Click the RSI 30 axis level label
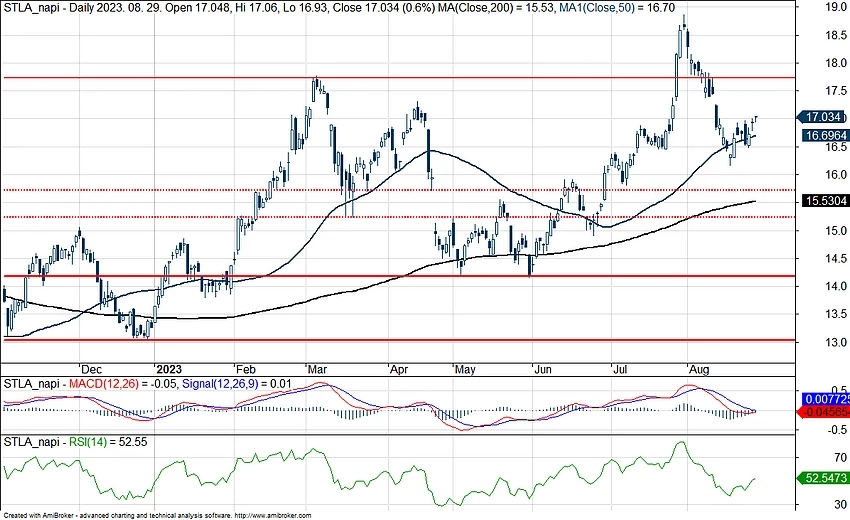 point(841,504)
